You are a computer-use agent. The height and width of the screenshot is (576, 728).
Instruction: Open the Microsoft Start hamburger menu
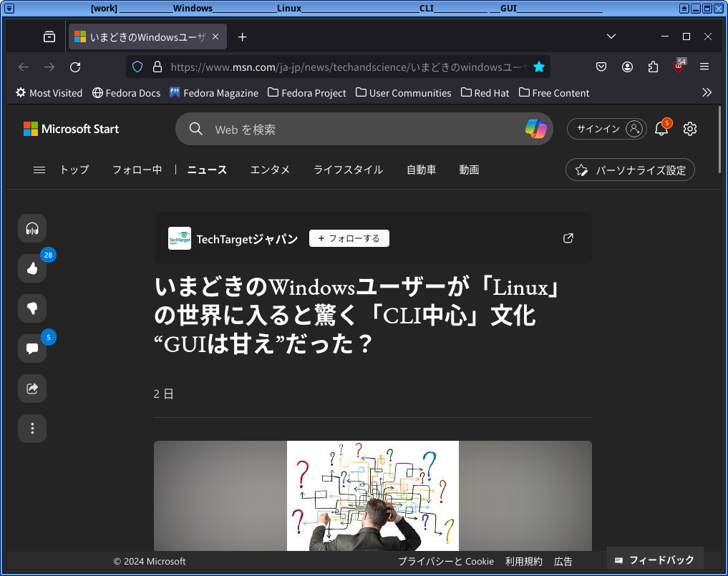[x=39, y=170]
